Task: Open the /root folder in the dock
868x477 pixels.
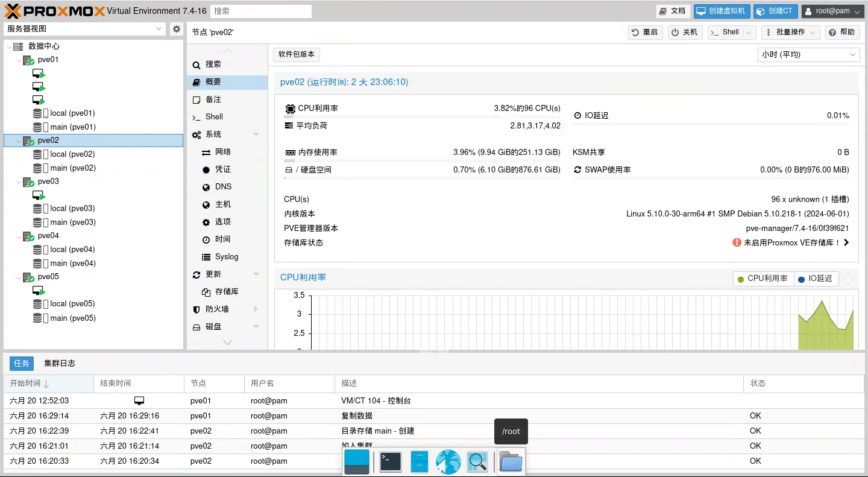Action: click(x=511, y=462)
